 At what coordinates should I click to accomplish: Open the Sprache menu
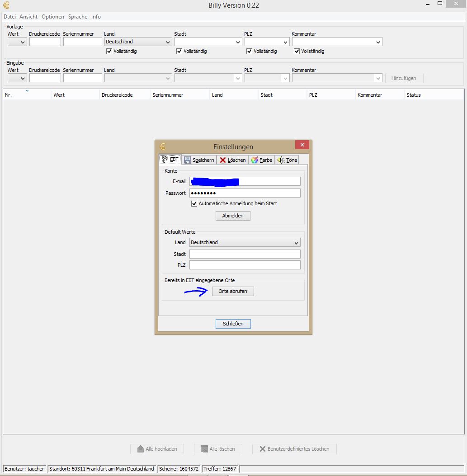78,17
